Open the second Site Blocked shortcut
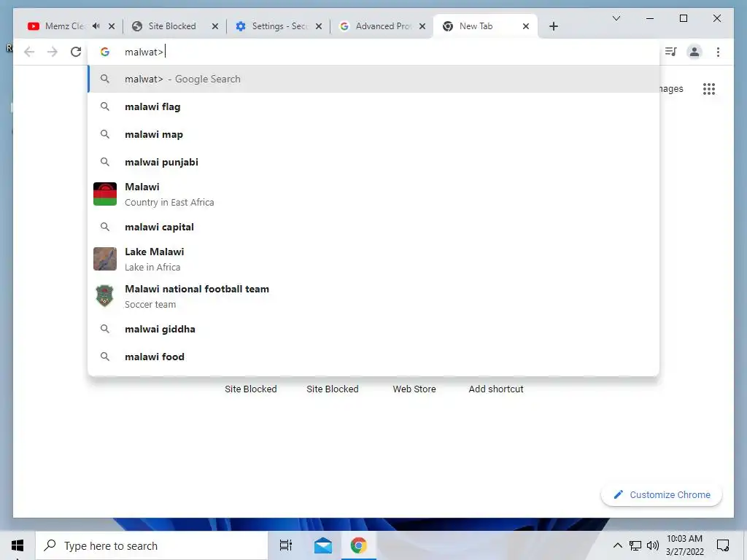Screen dimensions: 747x560 pos(333,389)
